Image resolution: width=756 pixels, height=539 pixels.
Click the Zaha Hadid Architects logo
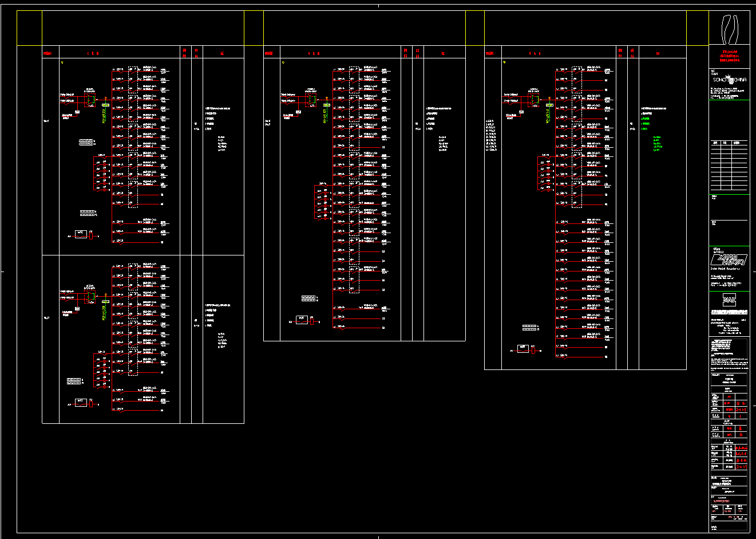(729, 259)
